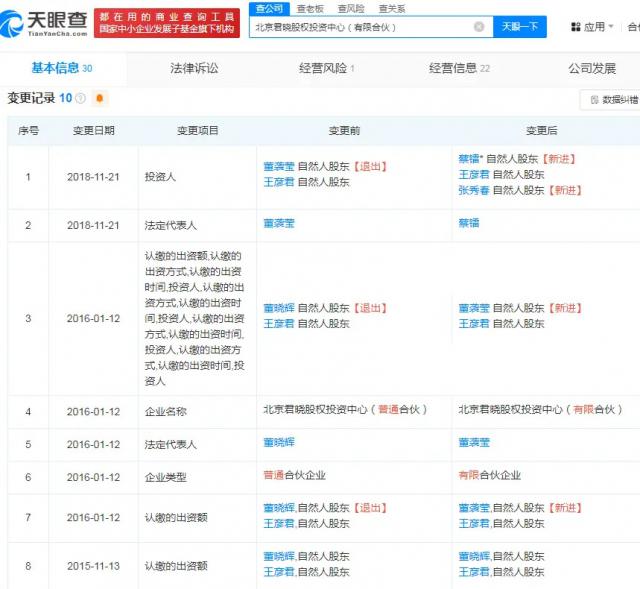Go to the 经营信息 tab

459,68
